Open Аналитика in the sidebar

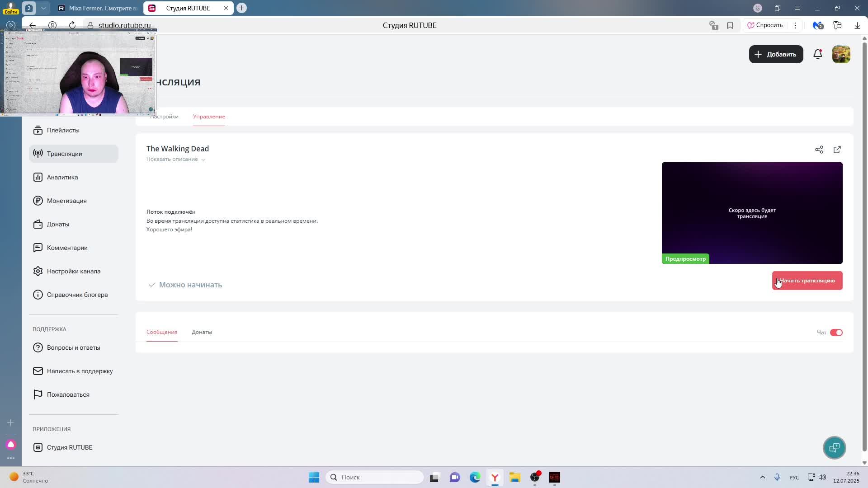point(62,177)
